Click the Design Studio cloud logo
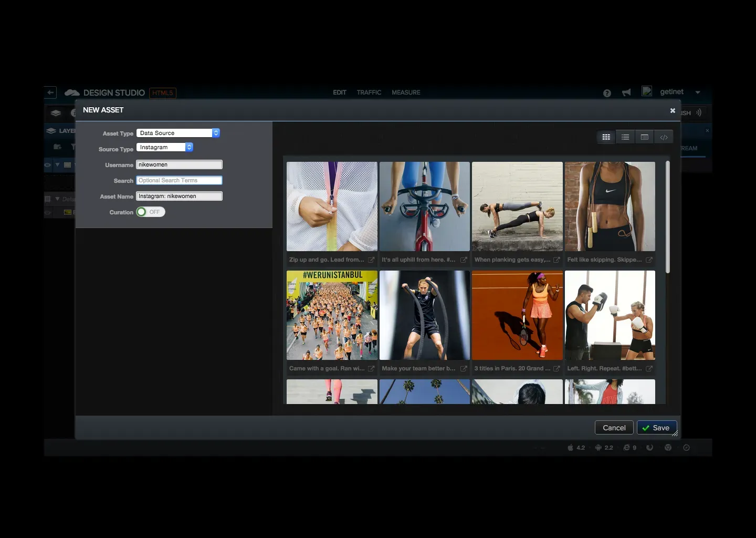This screenshot has width=756, height=538. click(72, 92)
